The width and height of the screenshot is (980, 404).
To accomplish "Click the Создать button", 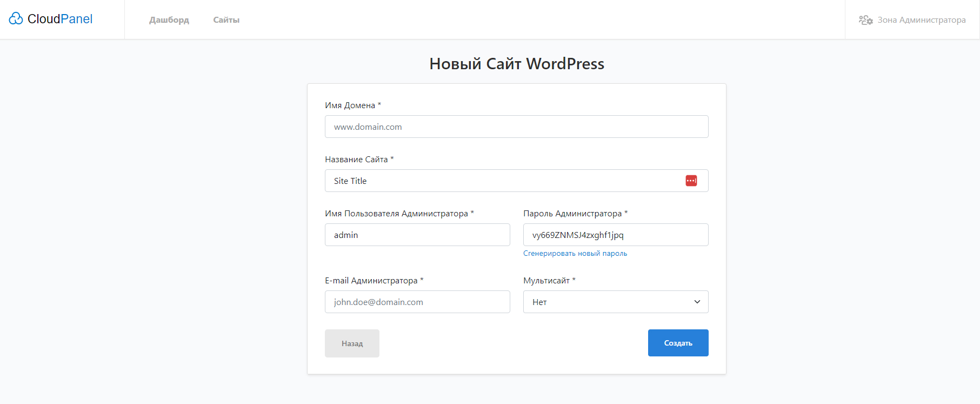I will pyautogui.click(x=678, y=343).
